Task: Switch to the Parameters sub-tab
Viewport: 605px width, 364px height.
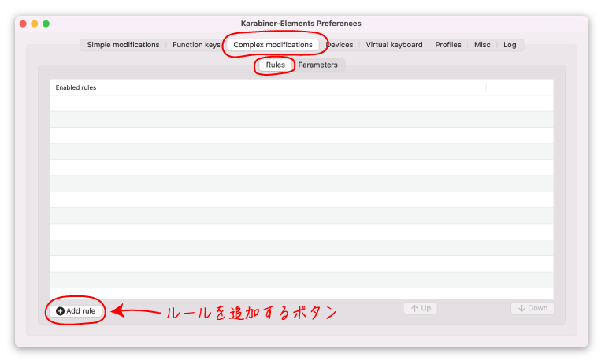Action: (x=317, y=65)
